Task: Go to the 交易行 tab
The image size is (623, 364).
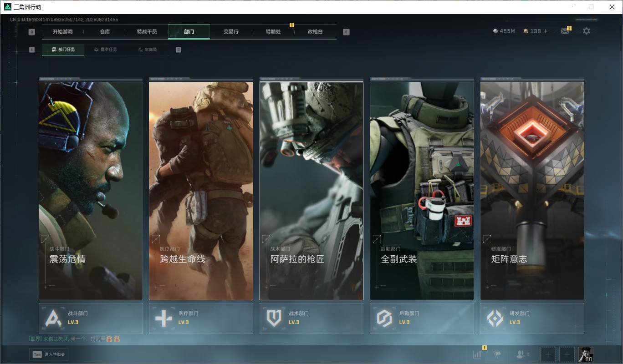Action: tap(231, 32)
